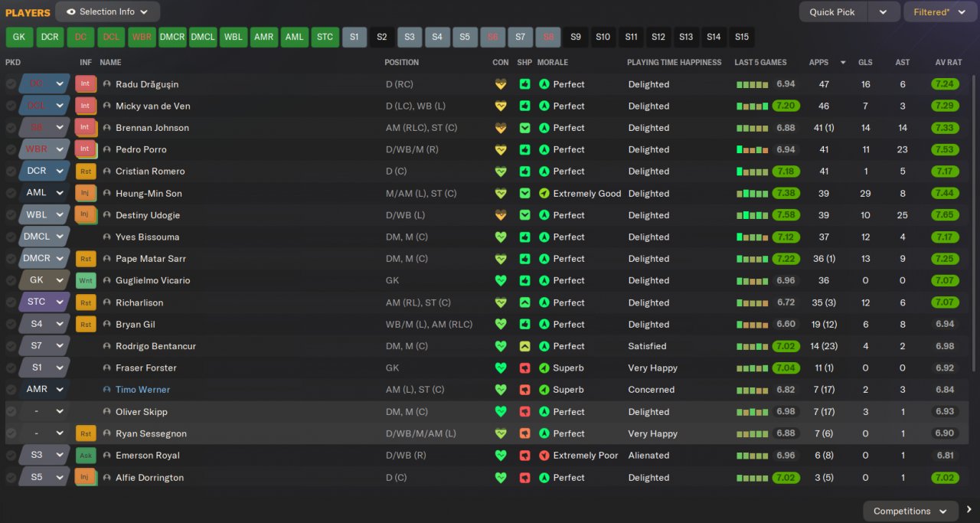Toggle the picked checkbox for Oliver Skipp

click(11, 412)
